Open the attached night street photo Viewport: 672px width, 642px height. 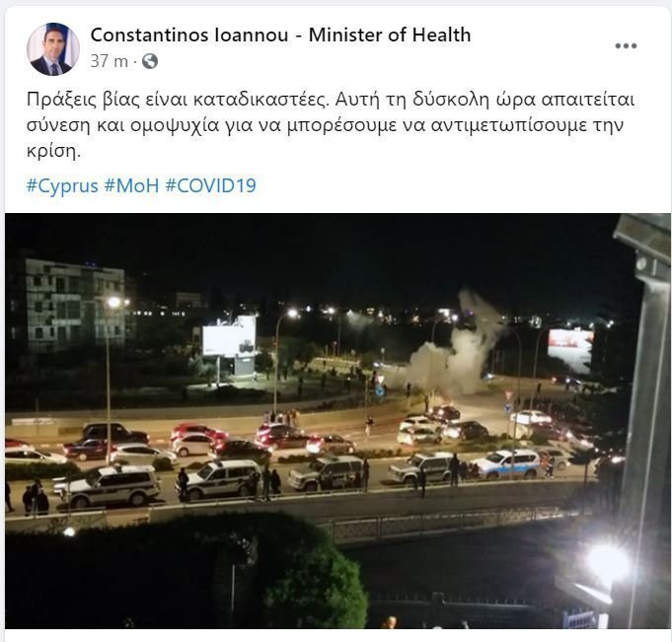click(336, 421)
